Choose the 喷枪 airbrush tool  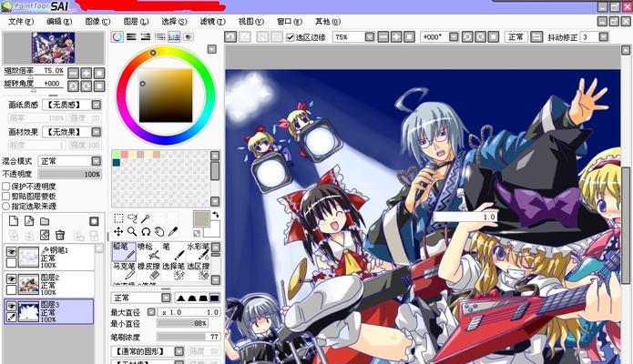[149, 251]
